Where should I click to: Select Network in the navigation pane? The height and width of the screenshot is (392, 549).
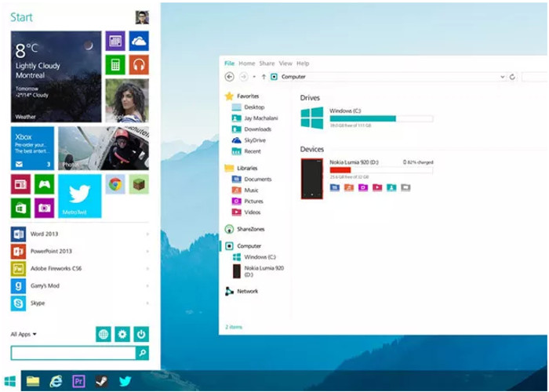click(x=247, y=291)
